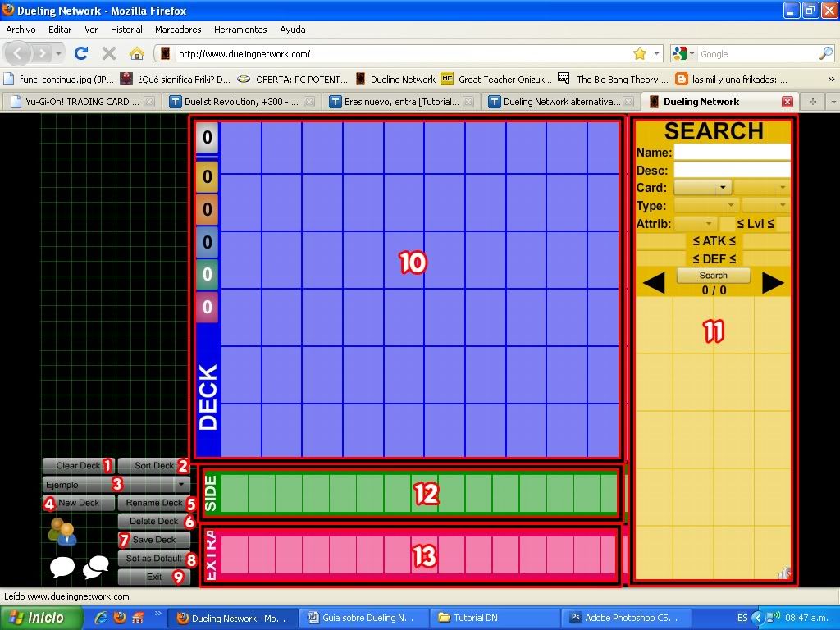Click the browser back arrow
The width and height of the screenshot is (840, 630).
(x=18, y=53)
